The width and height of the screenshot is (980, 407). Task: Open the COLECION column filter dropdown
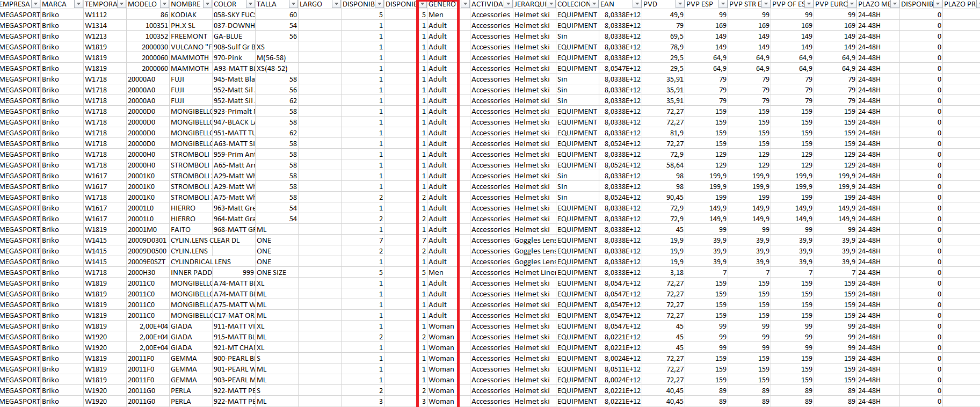point(594,4)
